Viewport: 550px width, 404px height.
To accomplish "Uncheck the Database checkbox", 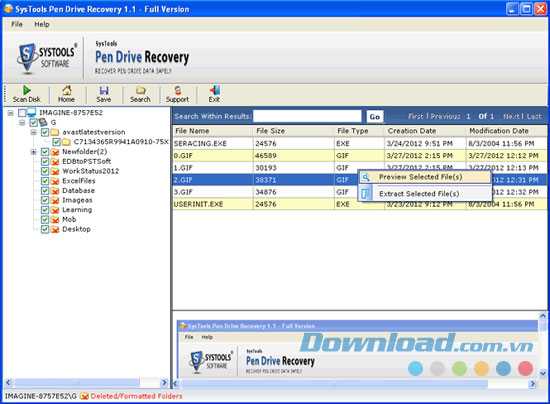I will [x=45, y=191].
